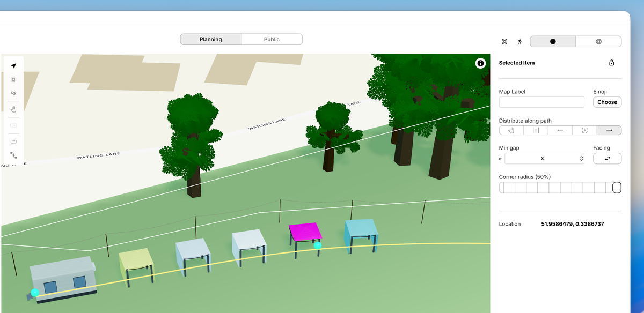Flip the Facing direction button
The height and width of the screenshot is (313, 644).
point(607,159)
